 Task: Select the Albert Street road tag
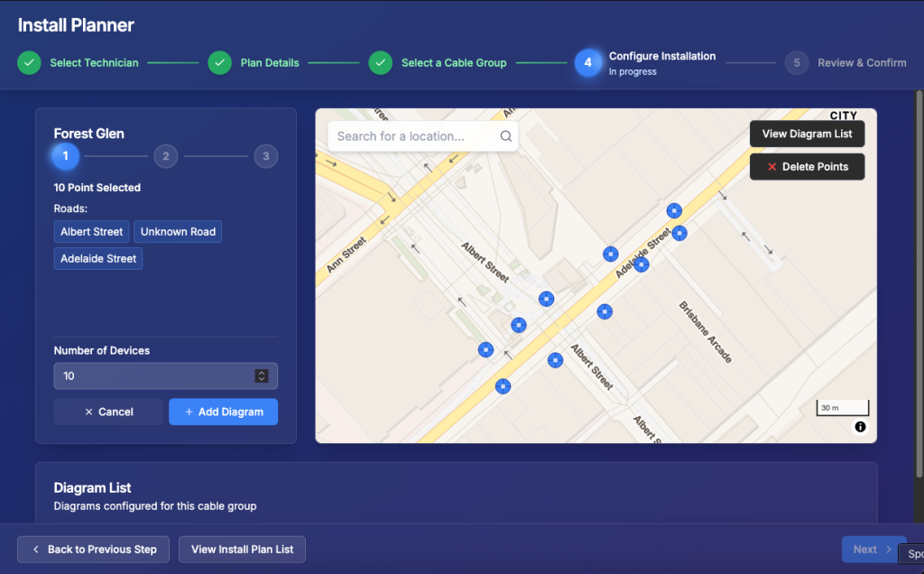point(91,232)
